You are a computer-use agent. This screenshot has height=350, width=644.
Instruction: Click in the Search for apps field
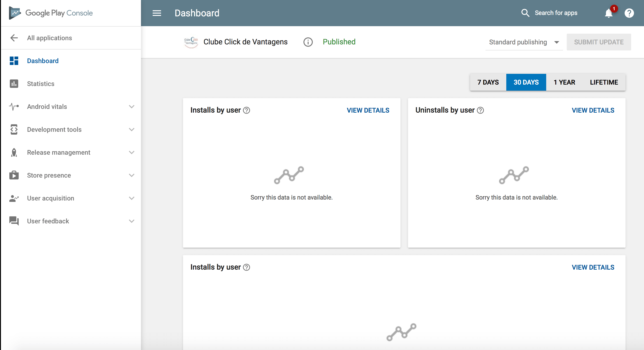(x=556, y=13)
